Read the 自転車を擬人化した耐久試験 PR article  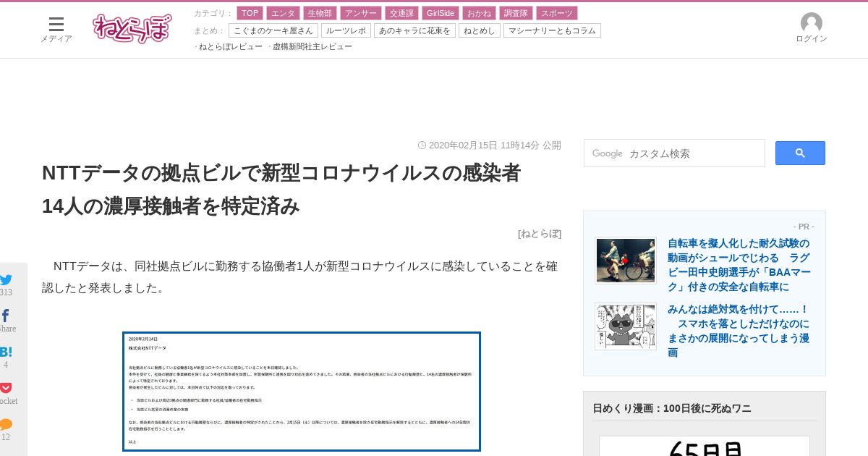point(739,265)
